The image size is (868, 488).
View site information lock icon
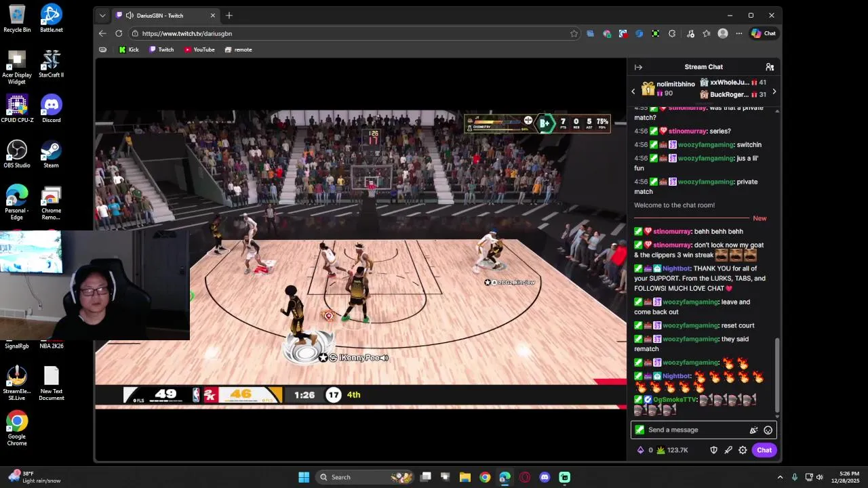(136, 33)
